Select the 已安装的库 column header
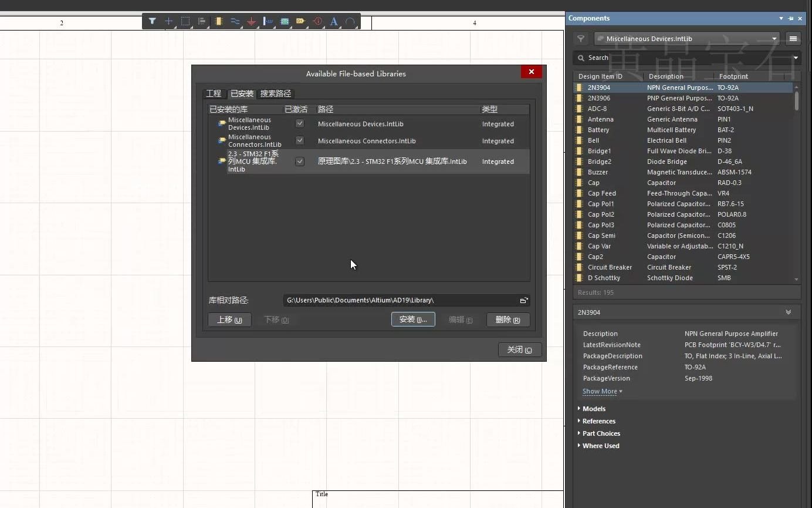This screenshot has width=812, height=508. tap(246, 109)
